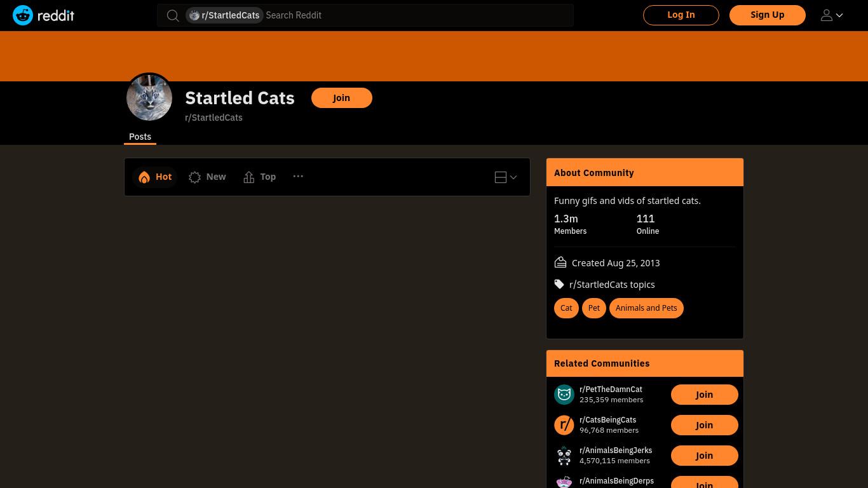Select the Posts tab
868x488 pixels.
[x=140, y=137]
